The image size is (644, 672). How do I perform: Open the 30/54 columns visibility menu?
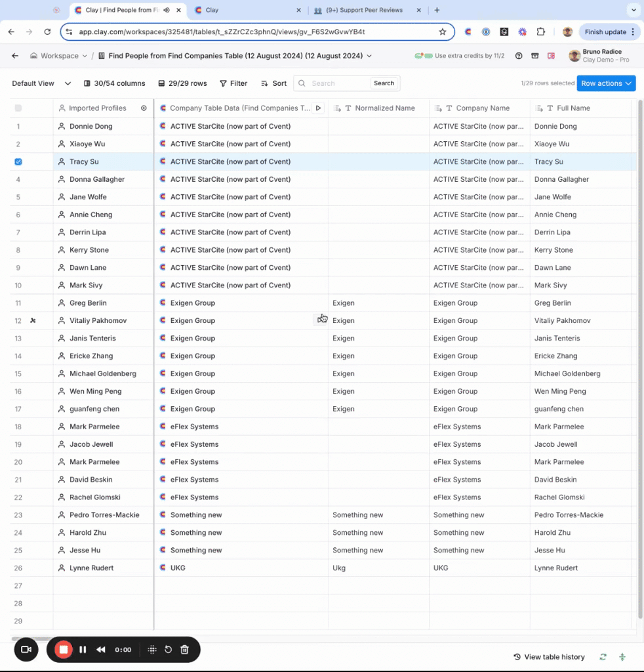coord(115,83)
